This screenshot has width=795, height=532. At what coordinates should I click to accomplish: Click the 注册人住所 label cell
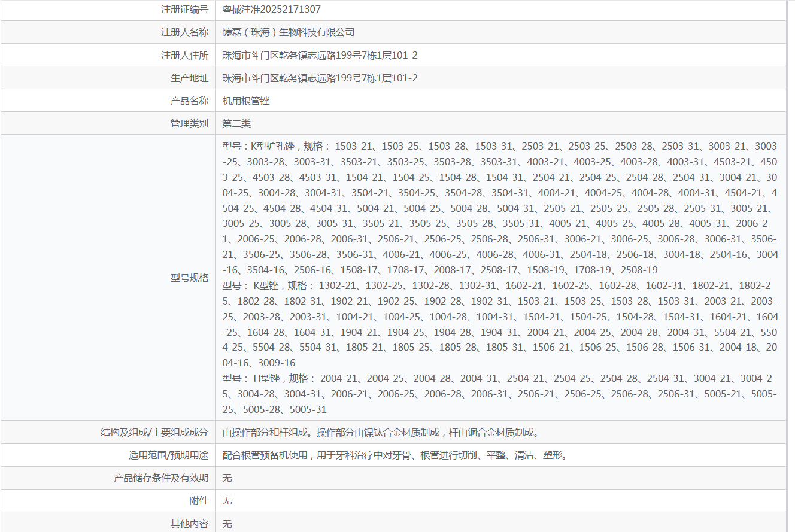(x=108, y=55)
